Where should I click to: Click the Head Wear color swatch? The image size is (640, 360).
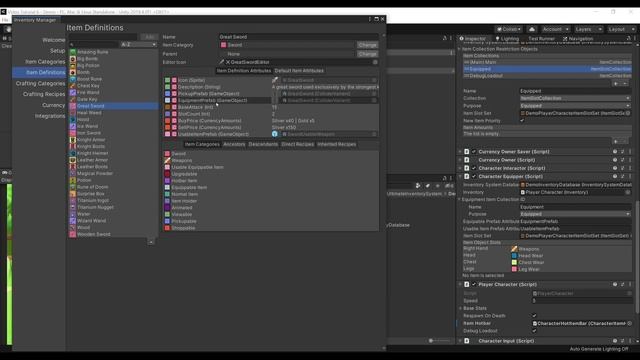[514, 256]
